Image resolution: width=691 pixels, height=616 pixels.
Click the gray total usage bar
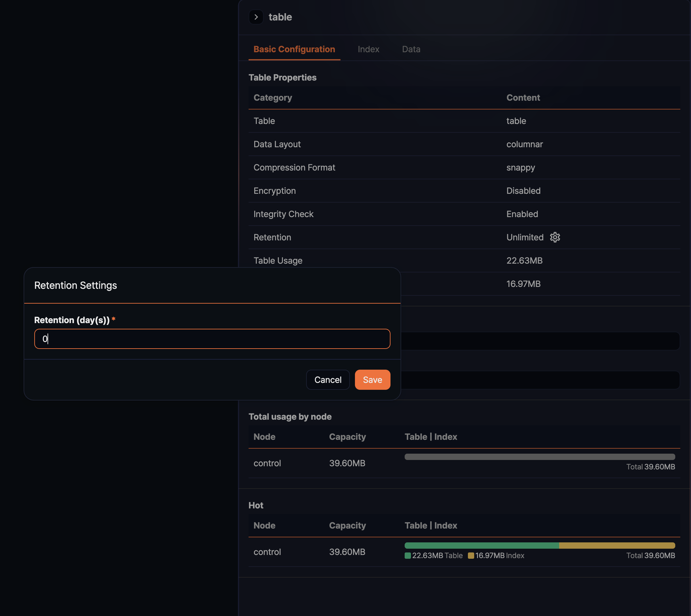click(x=539, y=456)
